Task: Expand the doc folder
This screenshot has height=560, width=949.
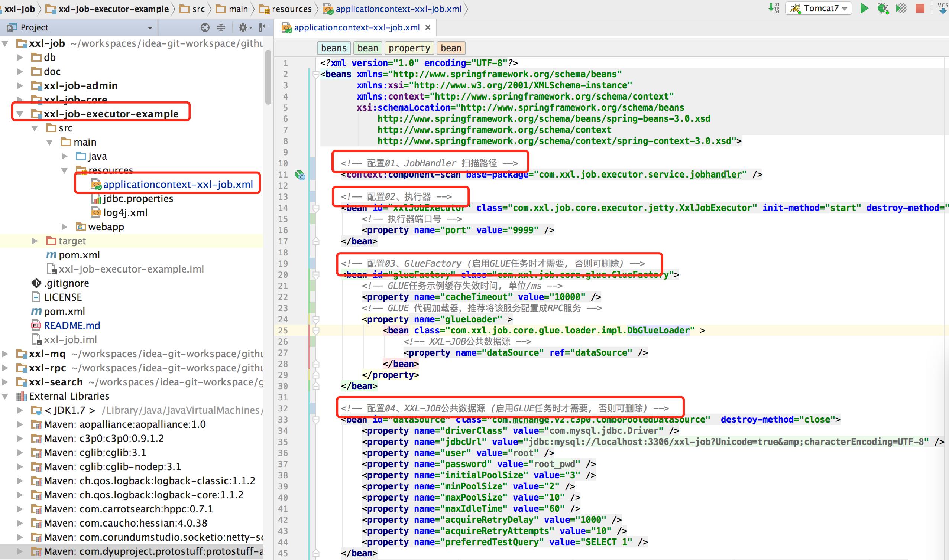Action: pos(20,71)
